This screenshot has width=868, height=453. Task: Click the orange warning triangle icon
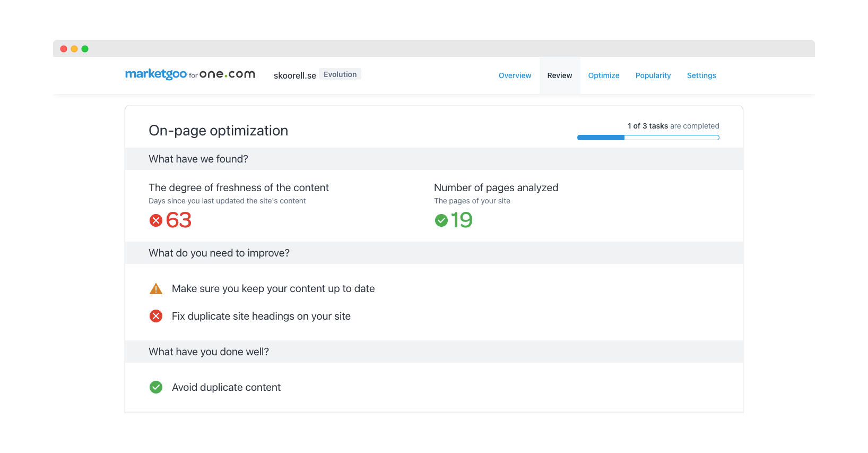point(156,288)
